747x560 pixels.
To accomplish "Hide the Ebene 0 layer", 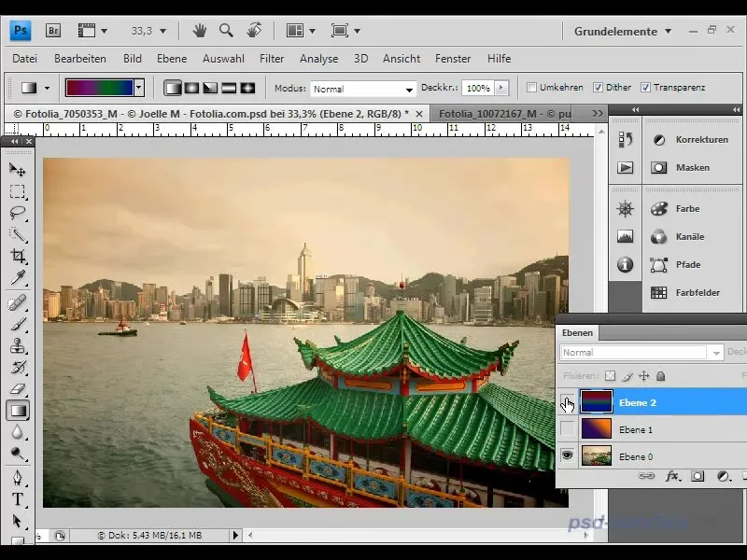I will click(x=567, y=455).
